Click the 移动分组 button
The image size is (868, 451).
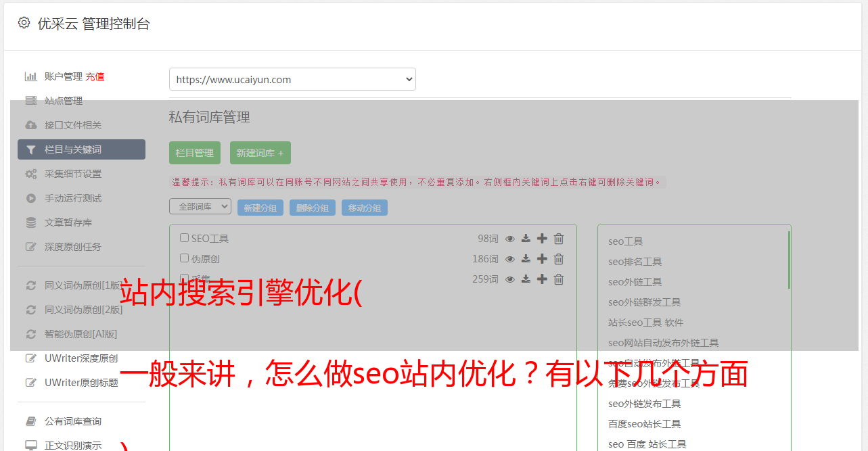click(365, 208)
